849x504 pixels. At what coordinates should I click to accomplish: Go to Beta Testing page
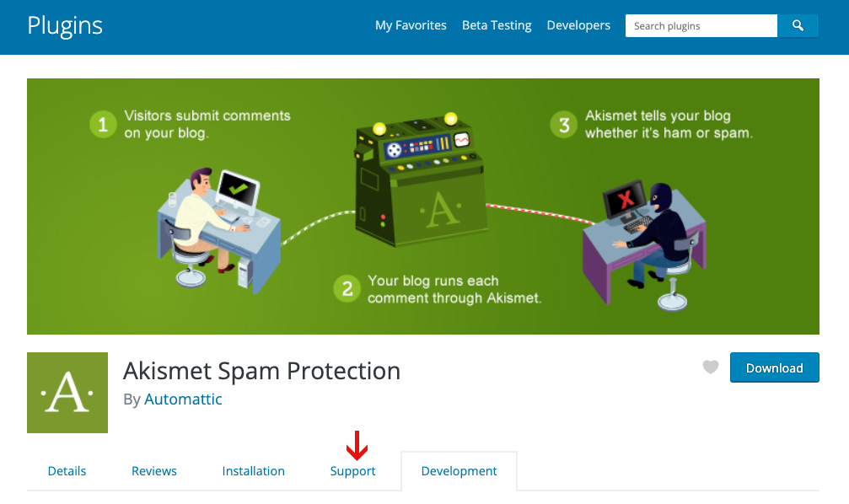497,25
